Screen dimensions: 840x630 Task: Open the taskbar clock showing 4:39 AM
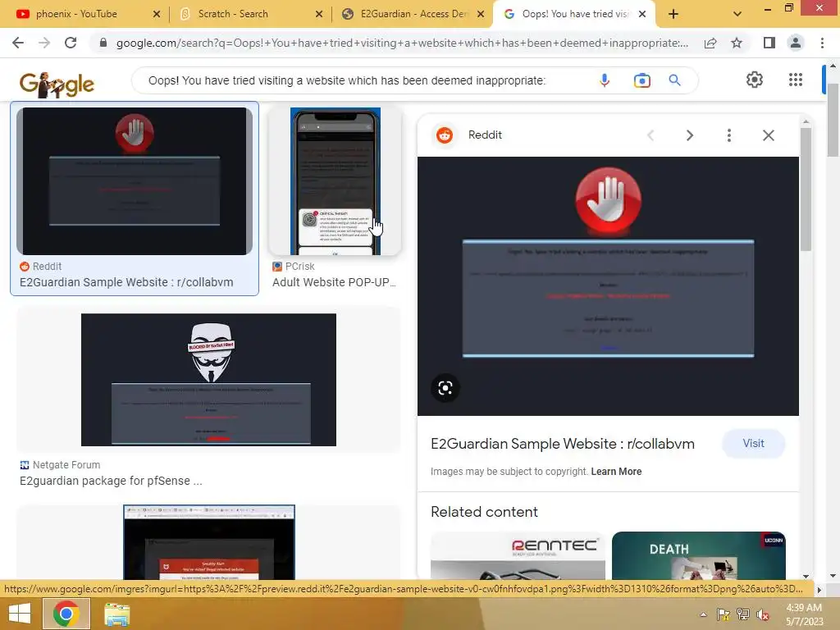(804, 614)
